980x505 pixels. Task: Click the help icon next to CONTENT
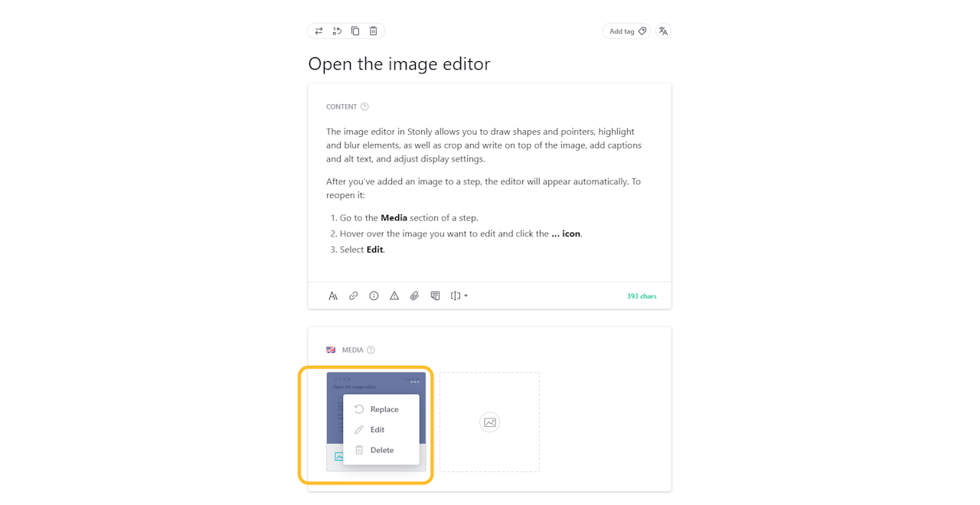[366, 106]
